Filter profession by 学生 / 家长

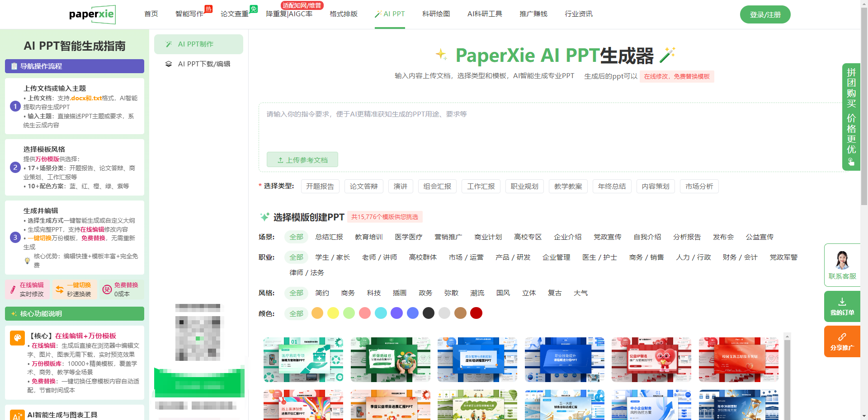(332, 257)
